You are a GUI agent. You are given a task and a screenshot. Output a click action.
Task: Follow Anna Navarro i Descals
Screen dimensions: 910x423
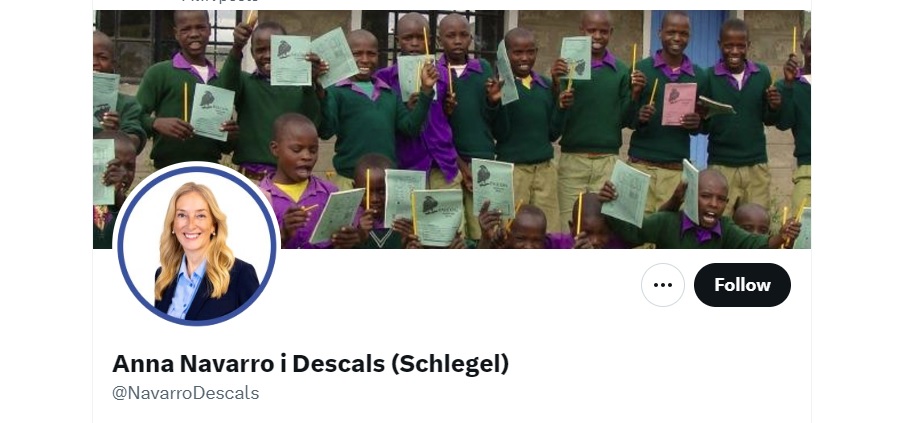click(742, 285)
